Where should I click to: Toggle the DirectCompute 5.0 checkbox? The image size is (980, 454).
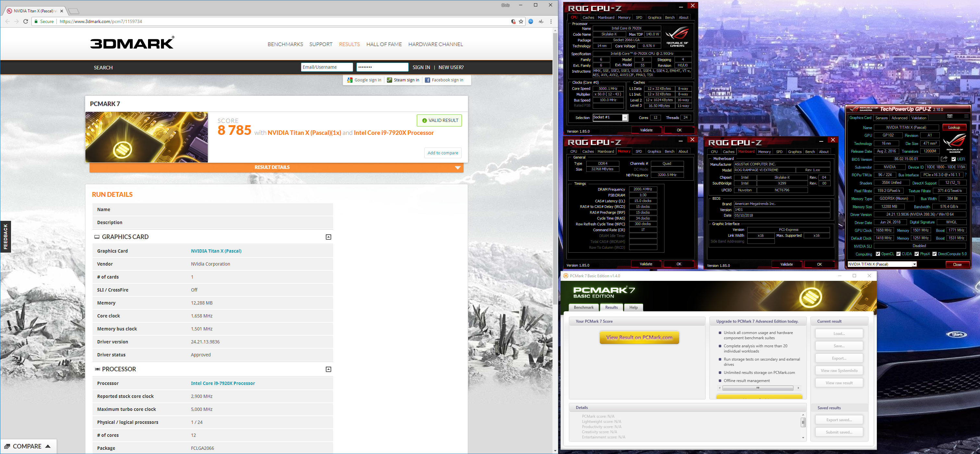[x=934, y=254]
